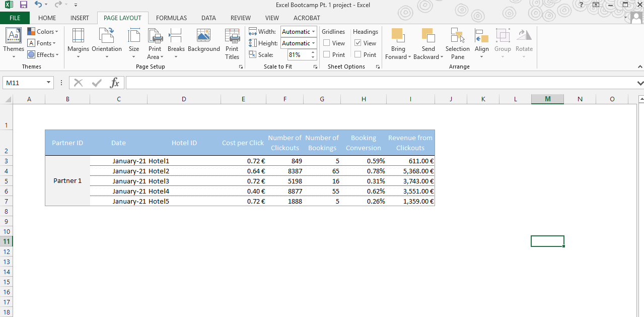This screenshot has width=644, height=317.
Task: Add a sheet Background image
Action: (x=204, y=40)
